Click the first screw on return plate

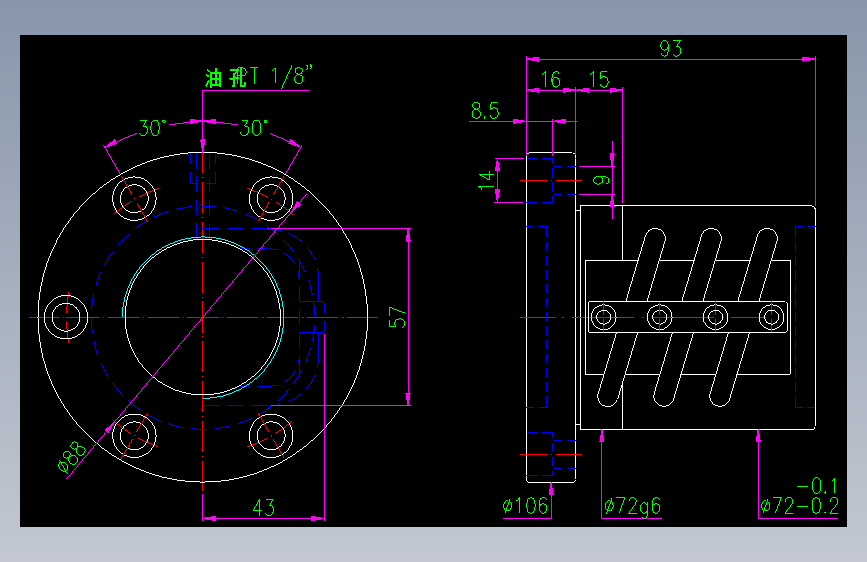click(603, 318)
